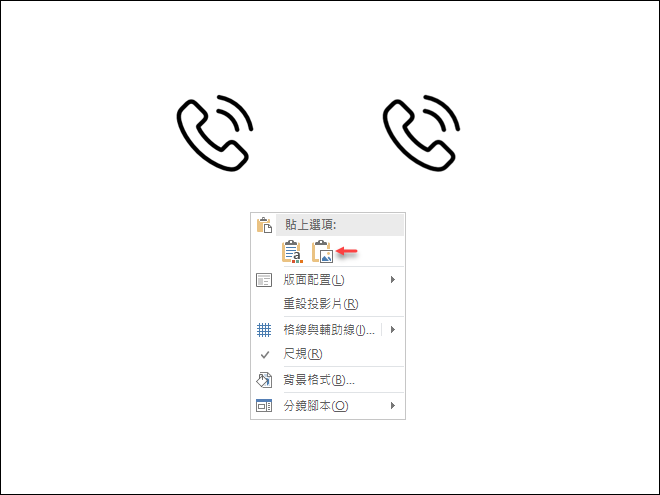Expand 格線與輔助線 submenu arrow
This screenshot has height=495, width=660.
pos(393,330)
